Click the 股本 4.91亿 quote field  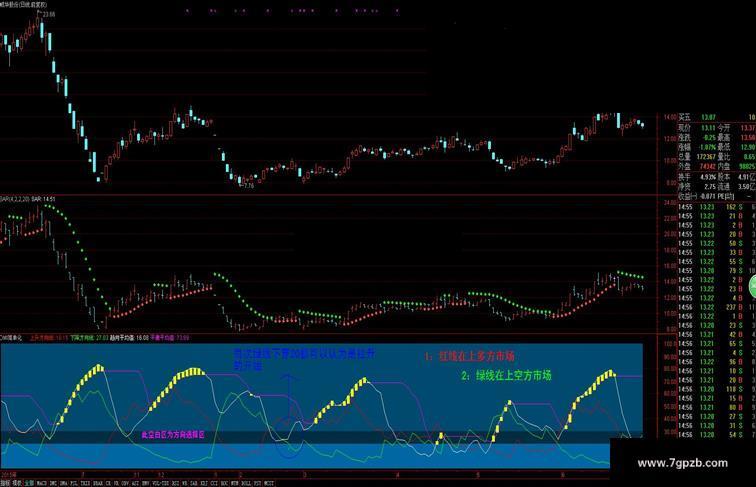pyautogui.click(x=737, y=177)
